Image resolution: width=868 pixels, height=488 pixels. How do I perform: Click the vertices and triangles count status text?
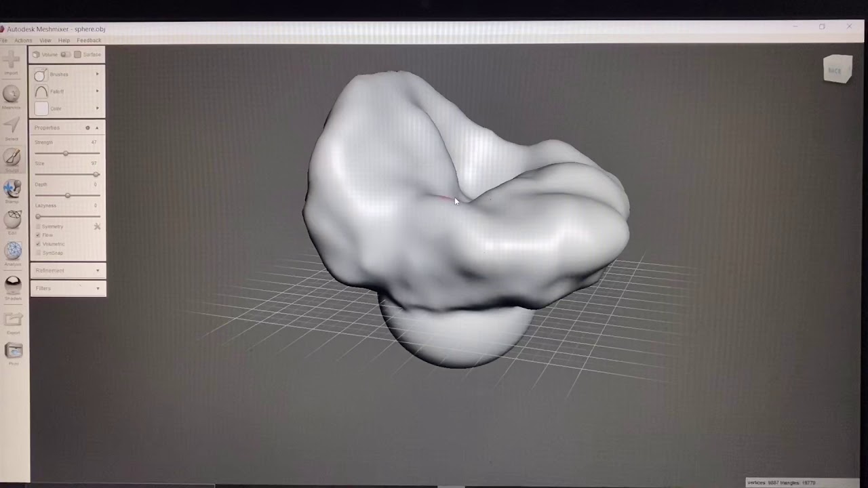(x=781, y=483)
